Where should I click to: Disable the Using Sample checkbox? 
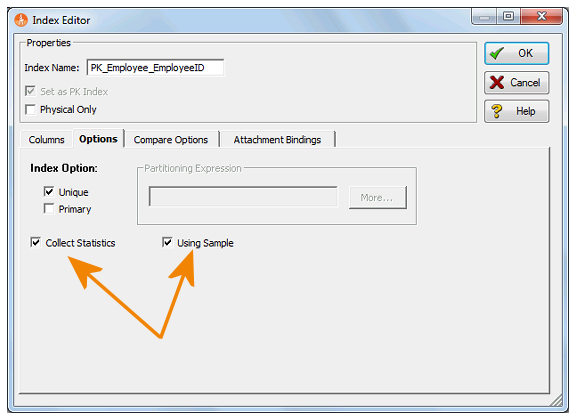click(x=167, y=242)
